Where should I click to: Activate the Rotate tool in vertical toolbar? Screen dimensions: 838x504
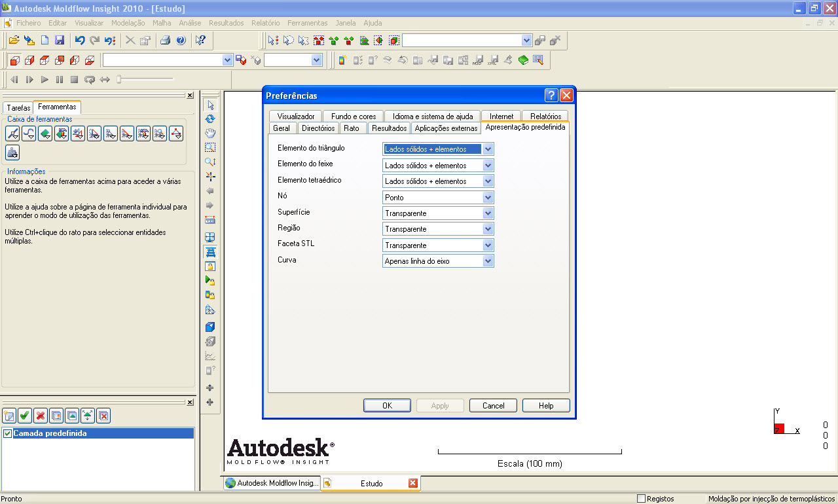click(210, 119)
